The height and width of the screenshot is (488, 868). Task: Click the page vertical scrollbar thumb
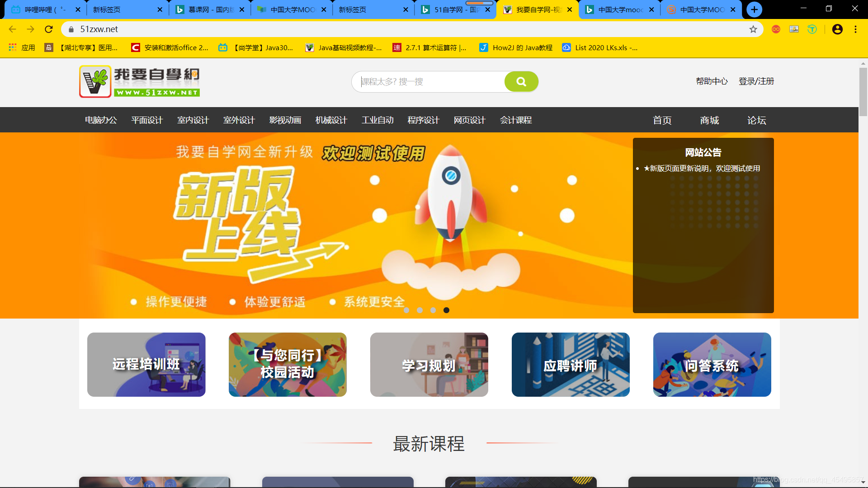863,93
